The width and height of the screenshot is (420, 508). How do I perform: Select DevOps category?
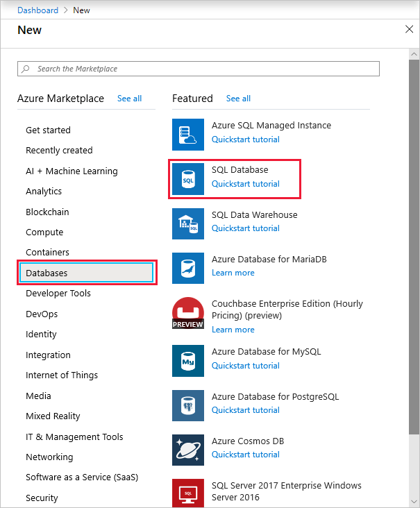42,314
